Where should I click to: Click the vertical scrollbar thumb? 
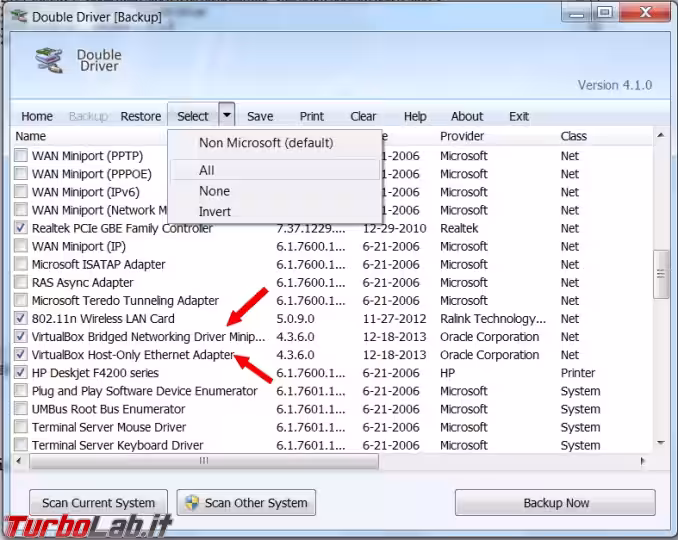point(661,274)
